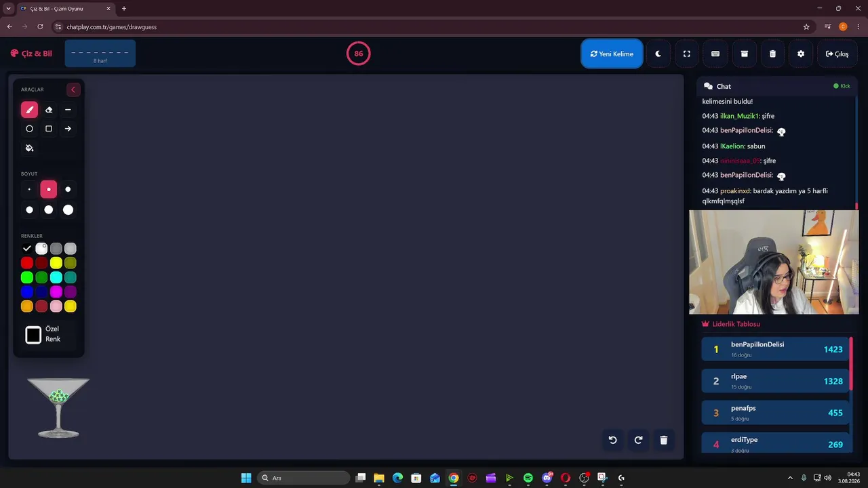This screenshot has height=488, width=868.
Task: Select the straight line tool
Action: (x=68, y=110)
